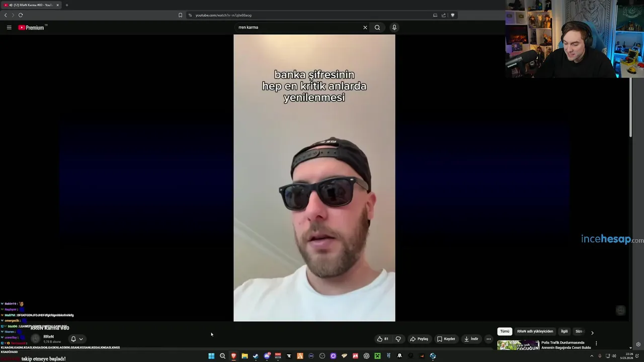Download video with İndir button

tap(471, 339)
